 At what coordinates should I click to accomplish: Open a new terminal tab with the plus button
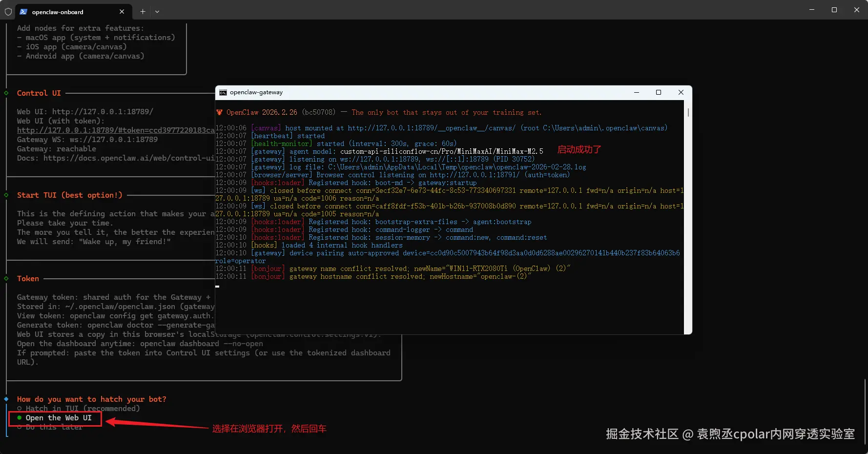coord(143,12)
